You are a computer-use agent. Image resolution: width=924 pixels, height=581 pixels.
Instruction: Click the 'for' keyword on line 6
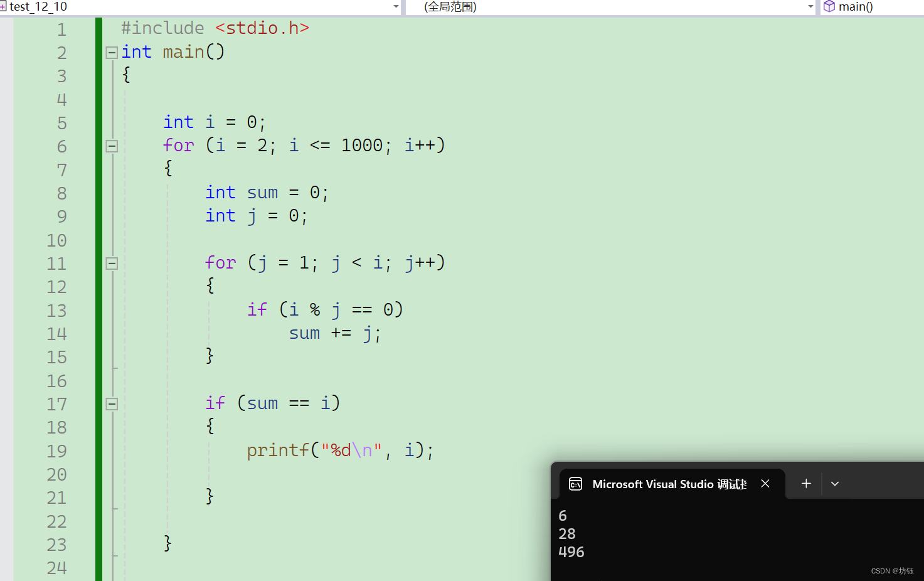(x=178, y=146)
